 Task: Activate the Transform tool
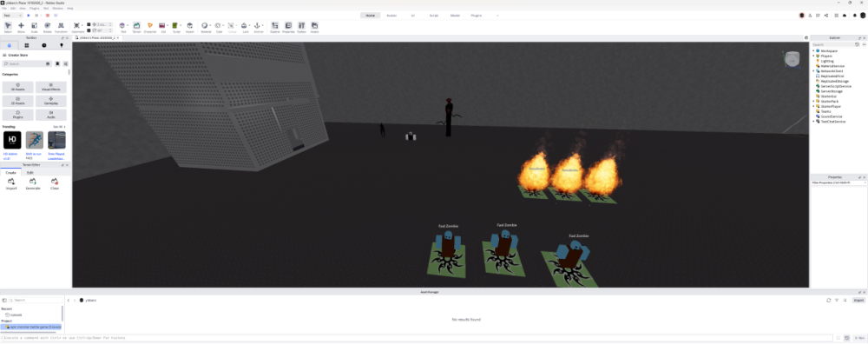(x=61, y=28)
